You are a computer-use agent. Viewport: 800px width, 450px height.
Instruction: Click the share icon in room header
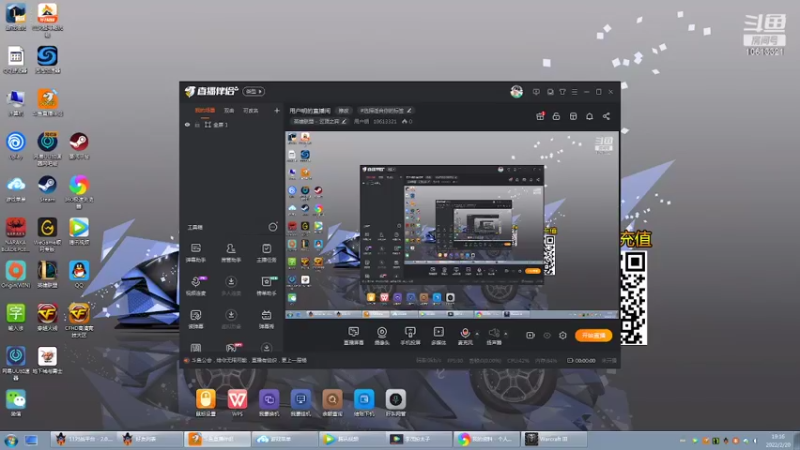(606, 116)
